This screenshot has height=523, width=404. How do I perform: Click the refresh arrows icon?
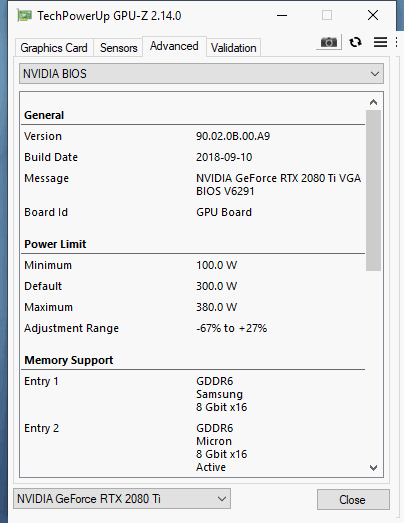[355, 42]
